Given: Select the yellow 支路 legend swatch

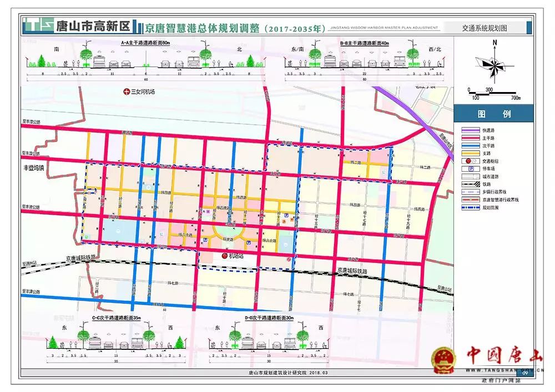Looking at the screenshot, I should coord(471,154).
